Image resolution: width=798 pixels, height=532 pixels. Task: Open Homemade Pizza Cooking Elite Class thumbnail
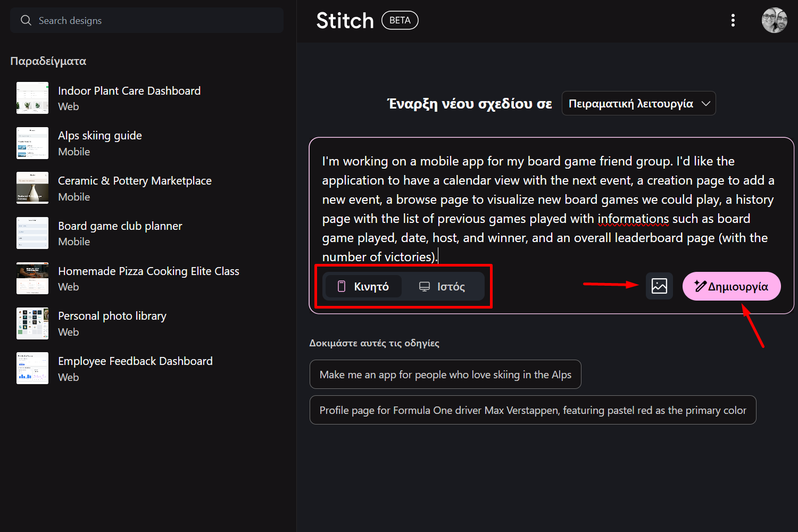coord(32,278)
